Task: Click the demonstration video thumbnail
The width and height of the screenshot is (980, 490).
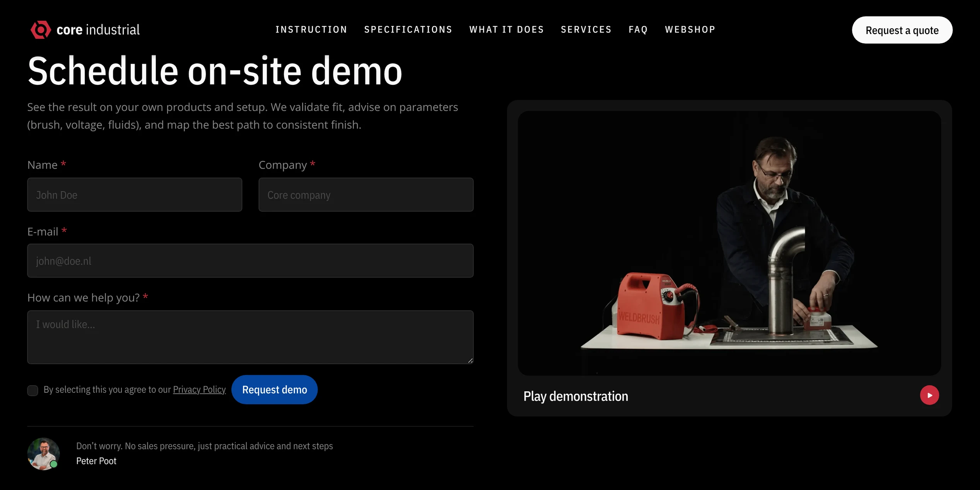Action: 729,243
